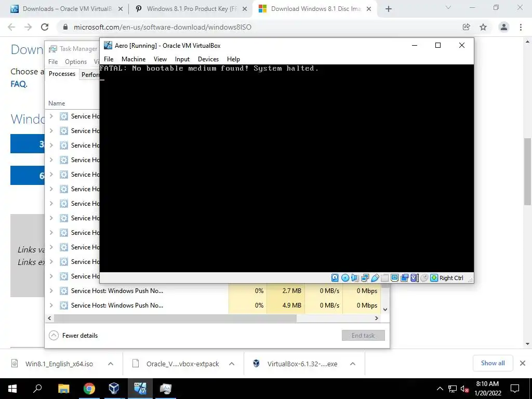Show hidden system tray icons

440,389
